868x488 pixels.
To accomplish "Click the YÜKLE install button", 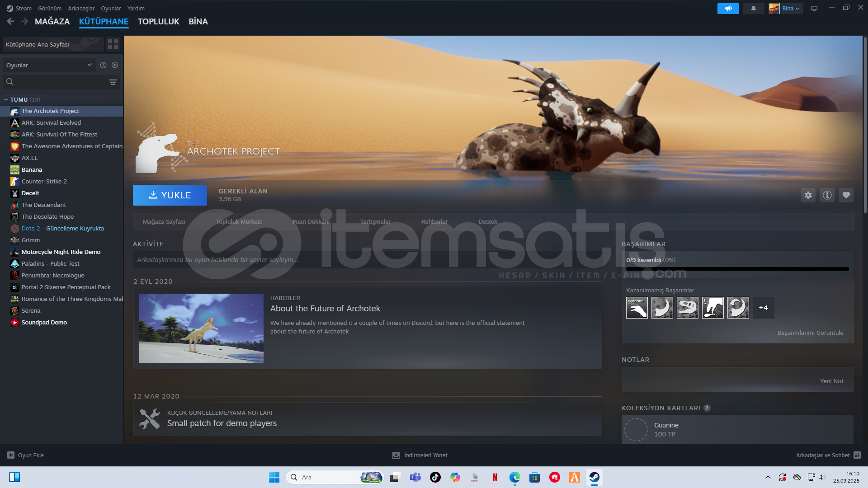I will (170, 195).
